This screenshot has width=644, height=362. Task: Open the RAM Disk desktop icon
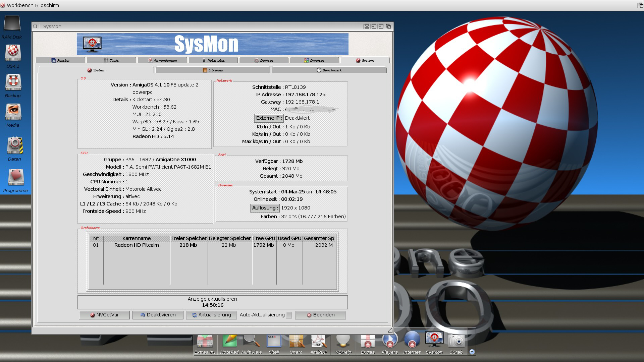[x=12, y=27]
